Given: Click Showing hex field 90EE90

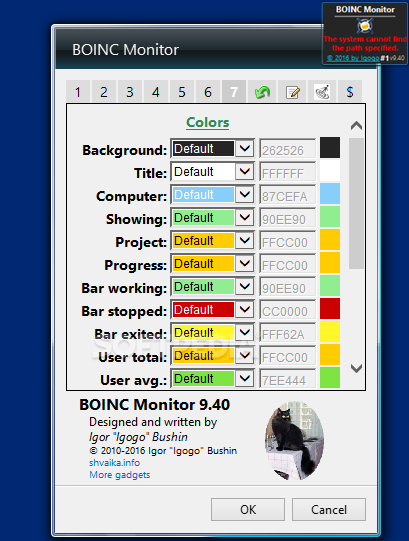Looking at the screenshot, I should coord(288,218).
